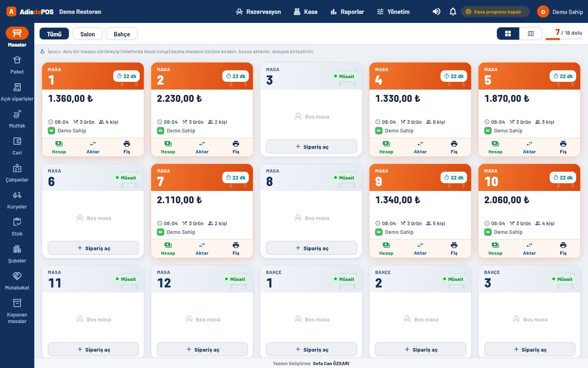Click Sipariş aç on Masa 6

coord(94,248)
